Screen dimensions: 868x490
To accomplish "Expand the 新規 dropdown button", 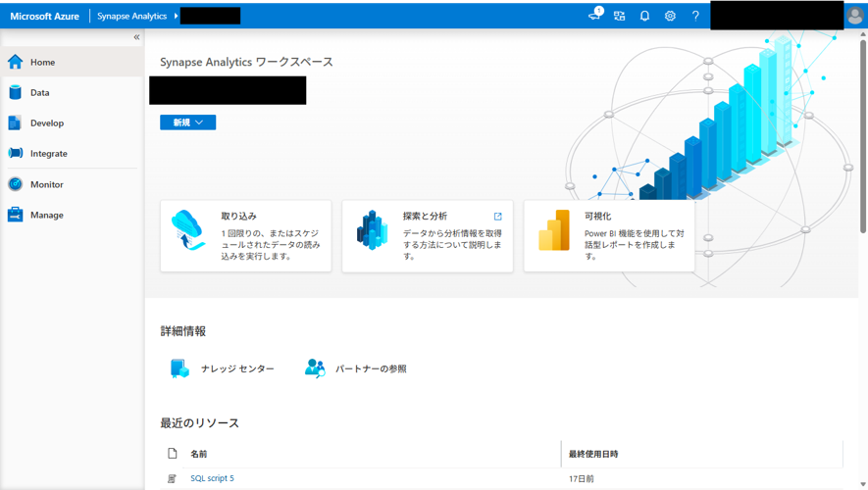I will [187, 122].
